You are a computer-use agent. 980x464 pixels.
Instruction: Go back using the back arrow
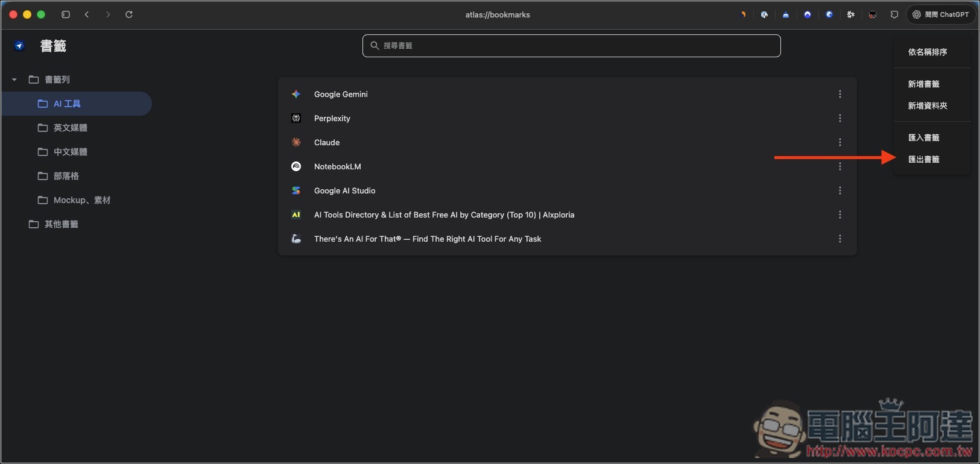tap(87, 14)
